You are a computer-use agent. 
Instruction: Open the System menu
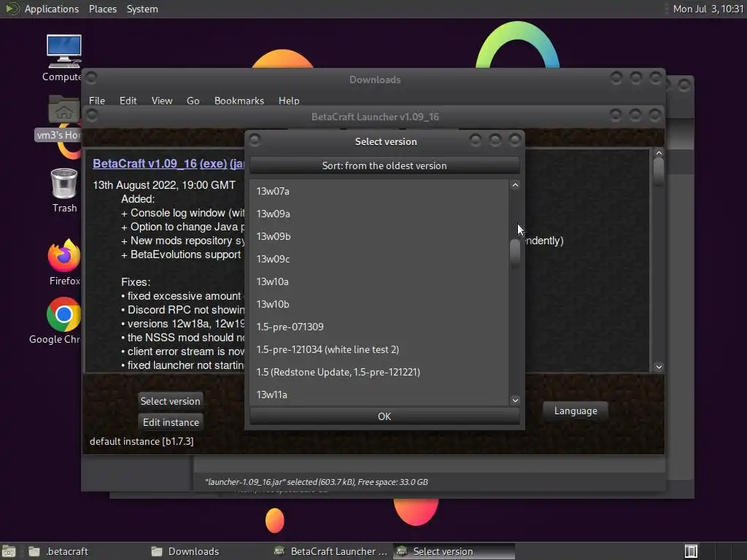click(142, 9)
